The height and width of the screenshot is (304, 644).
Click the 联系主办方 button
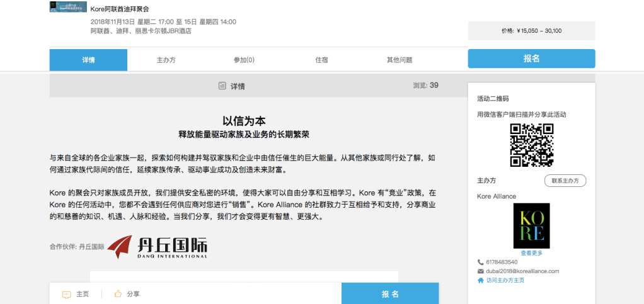pos(565,181)
